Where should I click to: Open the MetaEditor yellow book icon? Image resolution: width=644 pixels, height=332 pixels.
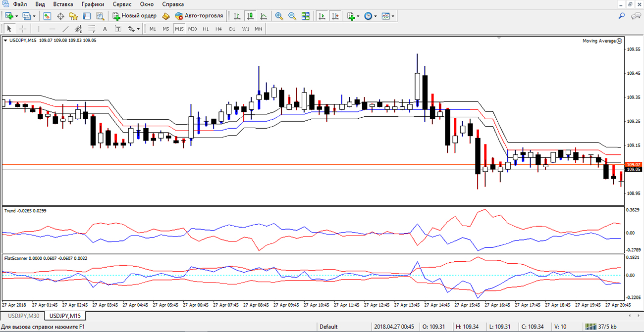[166, 16]
